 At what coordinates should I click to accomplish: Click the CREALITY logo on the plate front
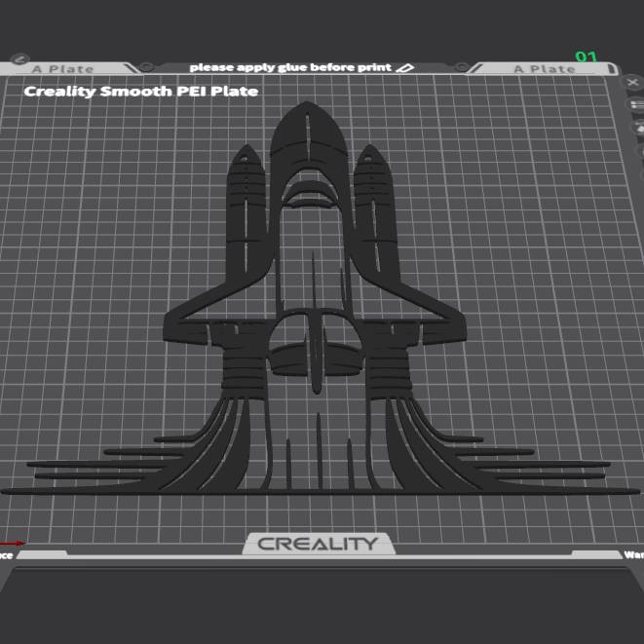point(317,544)
